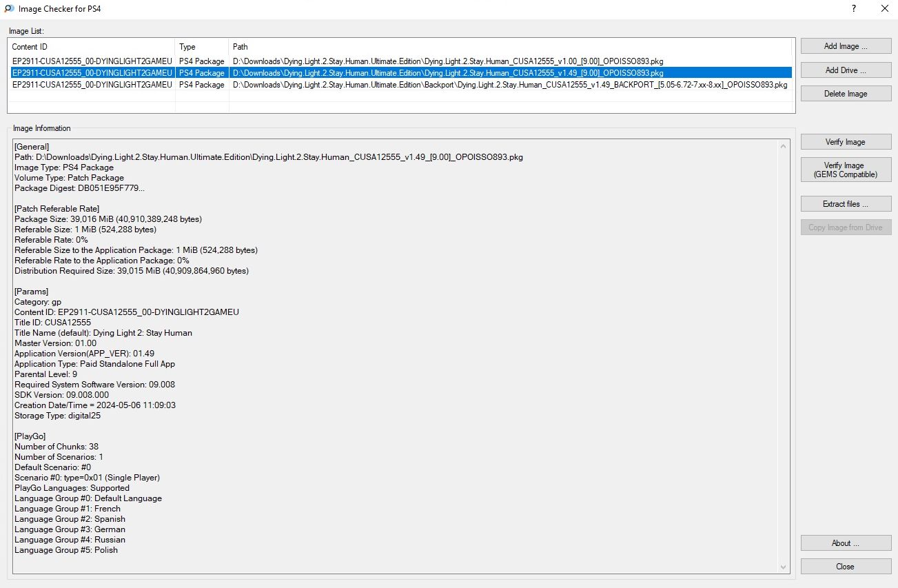The height and width of the screenshot is (588, 898).
Task: Close the window via title bar X
Action: 885,9
